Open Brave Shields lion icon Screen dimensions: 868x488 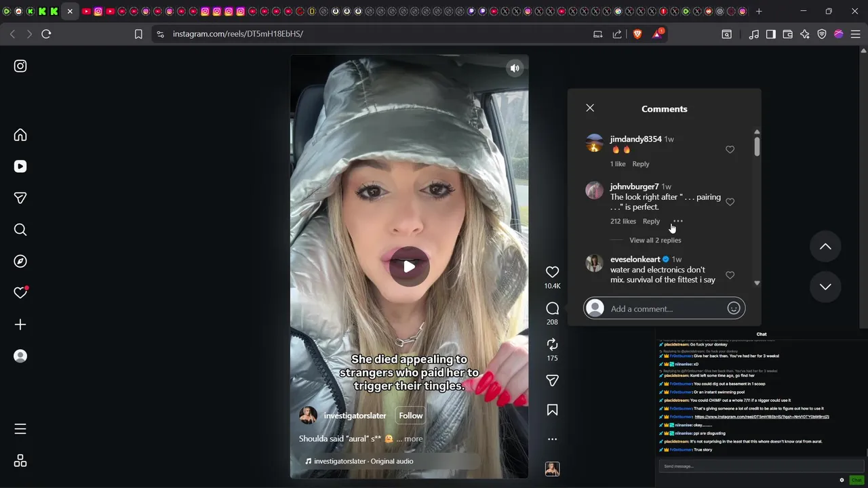tap(637, 34)
